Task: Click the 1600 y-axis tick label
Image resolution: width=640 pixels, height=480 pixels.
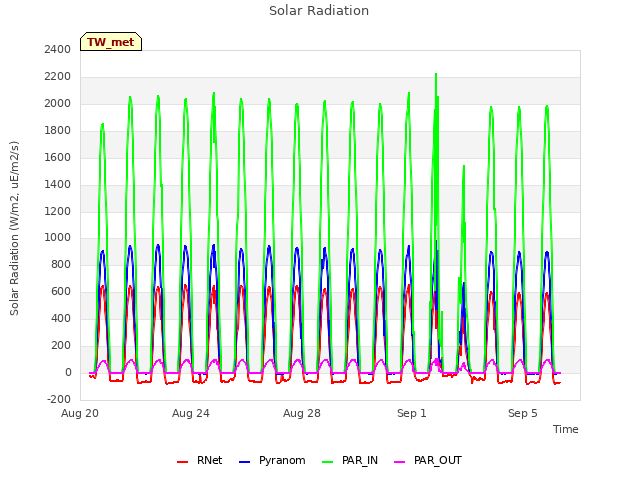Action: tap(58, 157)
